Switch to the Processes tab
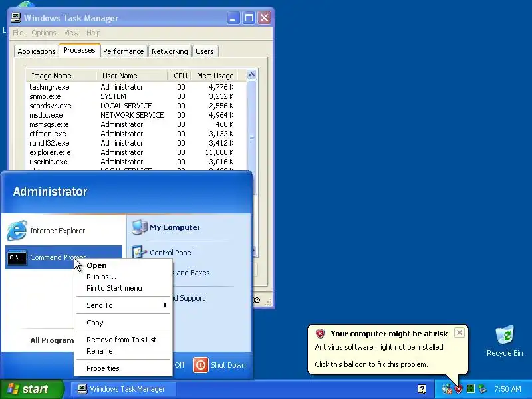Screen dimensions: 532x399 pyautogui.click(x=79, y=50)
